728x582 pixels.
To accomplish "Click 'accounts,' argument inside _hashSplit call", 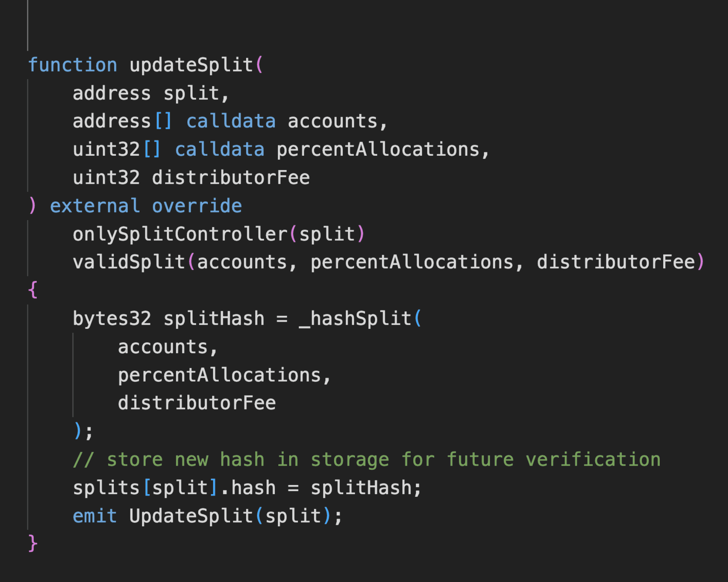I will tap(167, 347).
